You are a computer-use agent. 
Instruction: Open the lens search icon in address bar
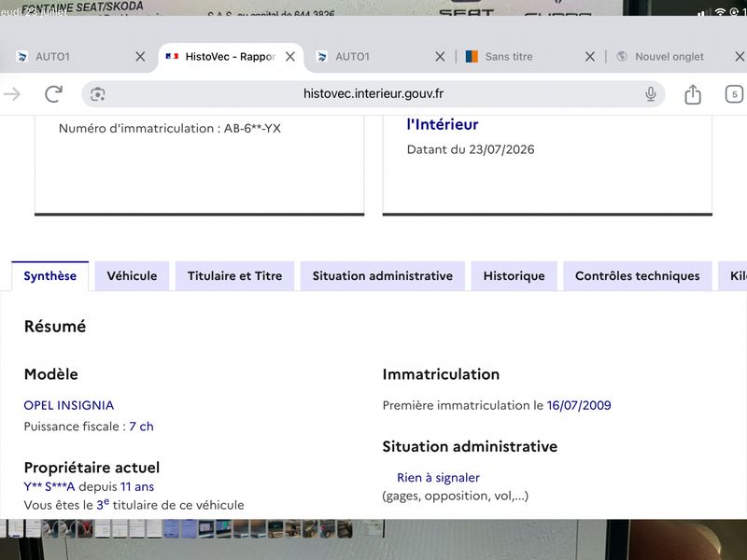(98, 94)
